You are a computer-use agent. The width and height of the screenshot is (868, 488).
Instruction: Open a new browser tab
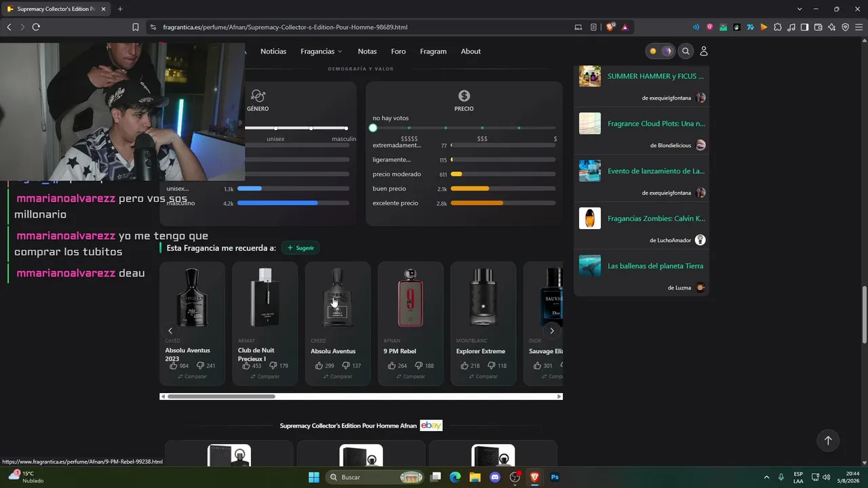pyautogui.click(x=120, y=9)
